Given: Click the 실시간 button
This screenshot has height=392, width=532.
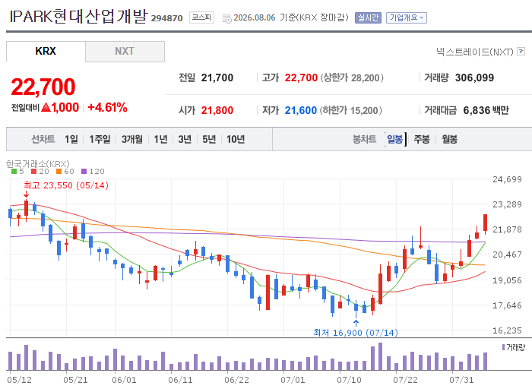Looking at the screenshot, I should [368, 17].
